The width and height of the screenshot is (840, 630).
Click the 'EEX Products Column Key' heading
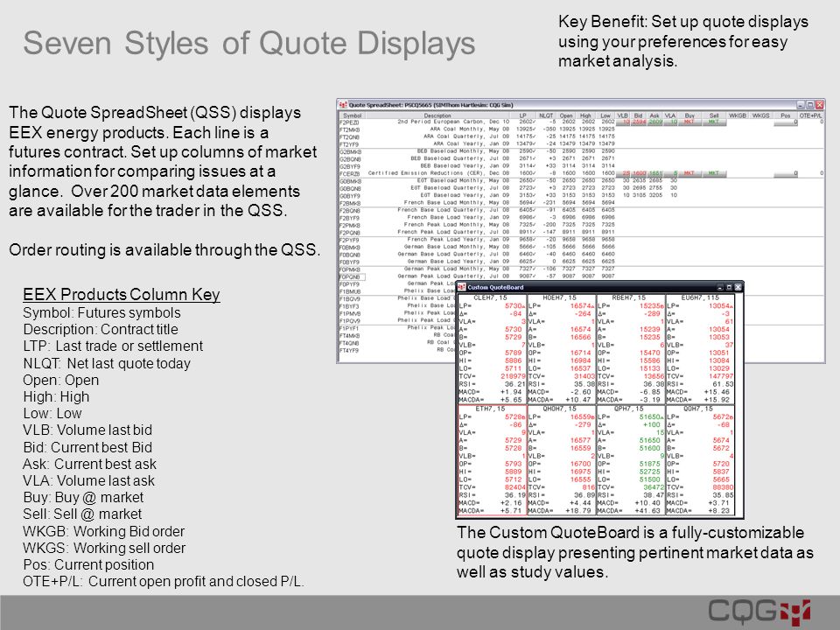pyautogui.click(x=122, y=294)
